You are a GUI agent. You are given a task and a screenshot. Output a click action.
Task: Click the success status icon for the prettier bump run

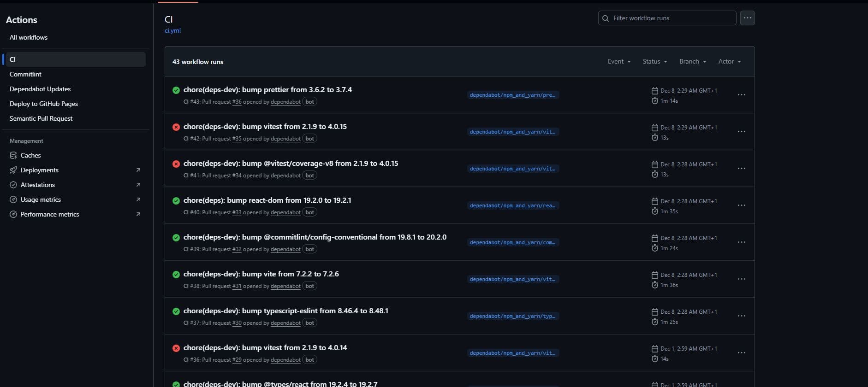176,90
